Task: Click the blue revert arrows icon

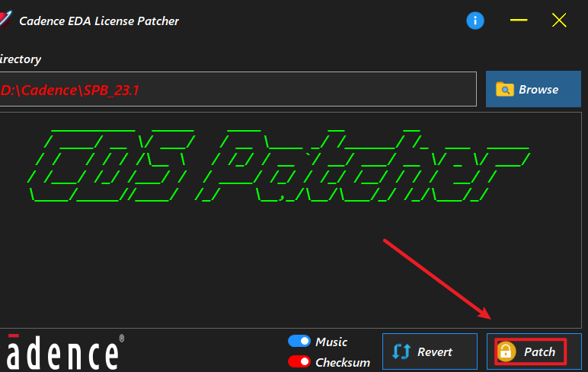Action: click(401, 351)
